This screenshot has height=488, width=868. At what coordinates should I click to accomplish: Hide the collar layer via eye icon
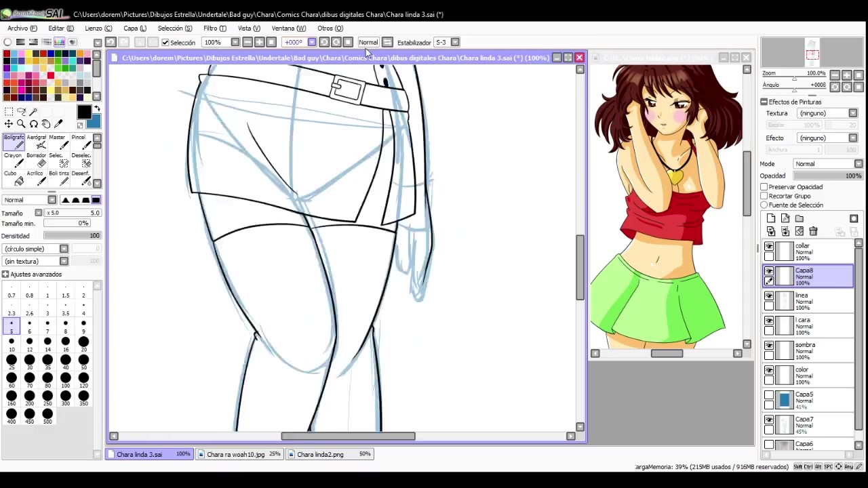click(769, 247)
